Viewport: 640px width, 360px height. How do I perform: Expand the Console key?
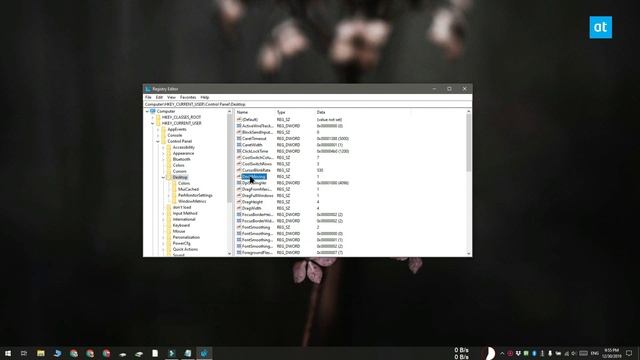pos(158,135)
